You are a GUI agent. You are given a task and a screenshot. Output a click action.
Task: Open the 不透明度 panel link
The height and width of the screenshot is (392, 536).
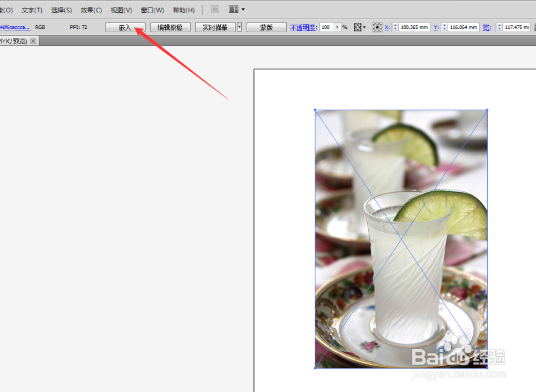pos(303,27)
